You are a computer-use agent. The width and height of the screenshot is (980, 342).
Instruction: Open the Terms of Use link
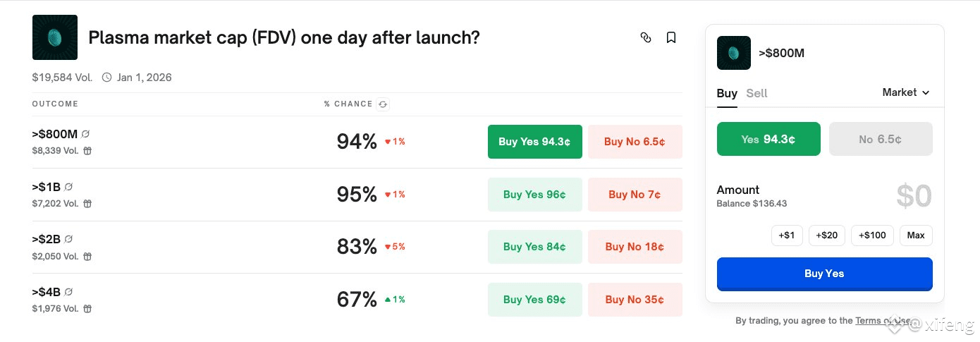click(883, 320)
